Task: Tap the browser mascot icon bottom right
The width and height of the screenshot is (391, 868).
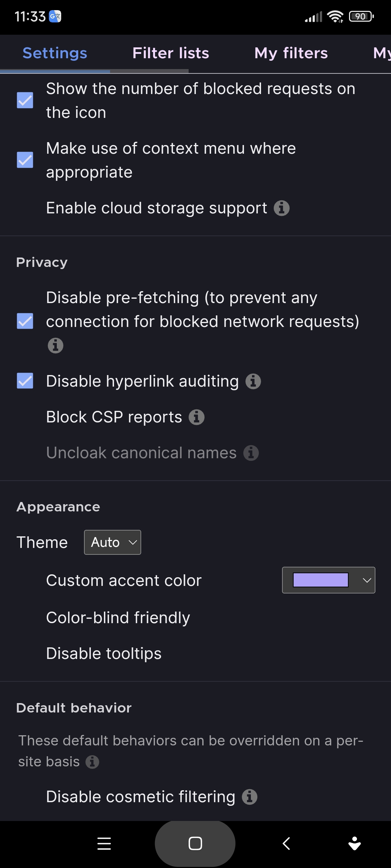Action: click(354, 844)
